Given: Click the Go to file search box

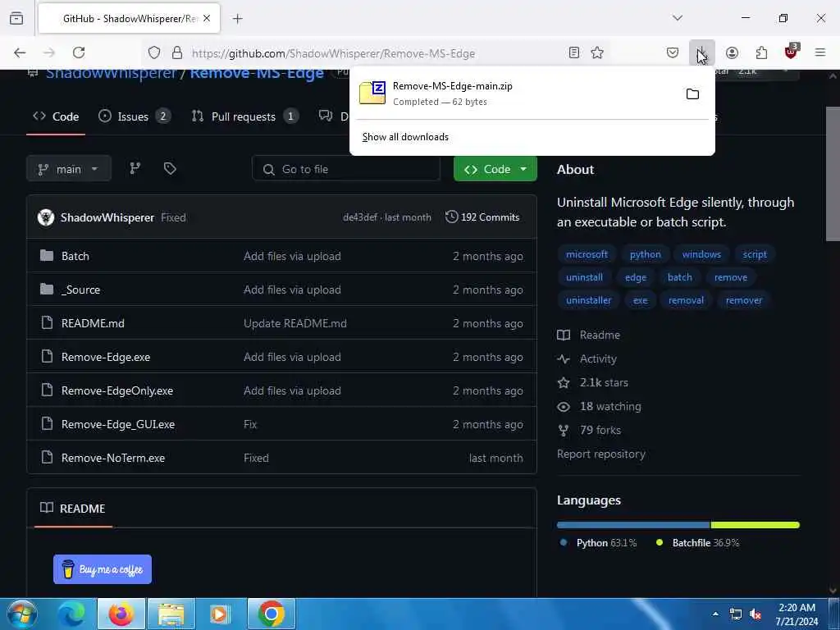Looking at the screenshot, I should tap(346, 169).
